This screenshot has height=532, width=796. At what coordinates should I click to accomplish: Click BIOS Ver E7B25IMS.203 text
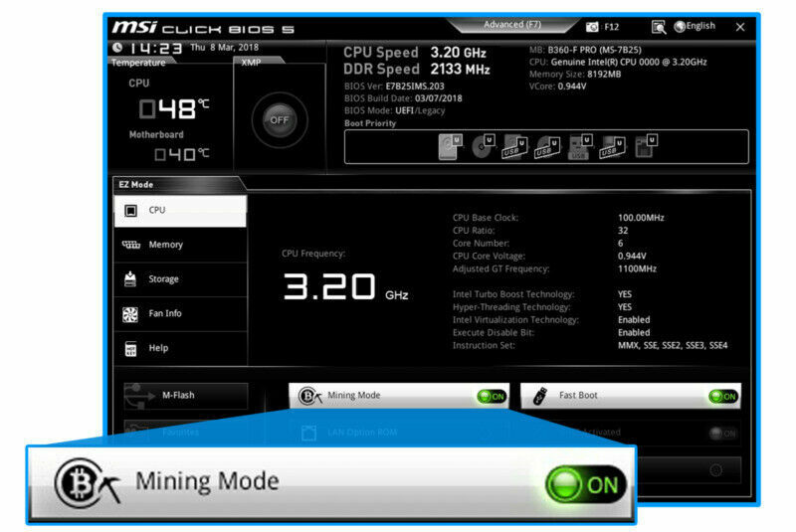click(394, 87)
